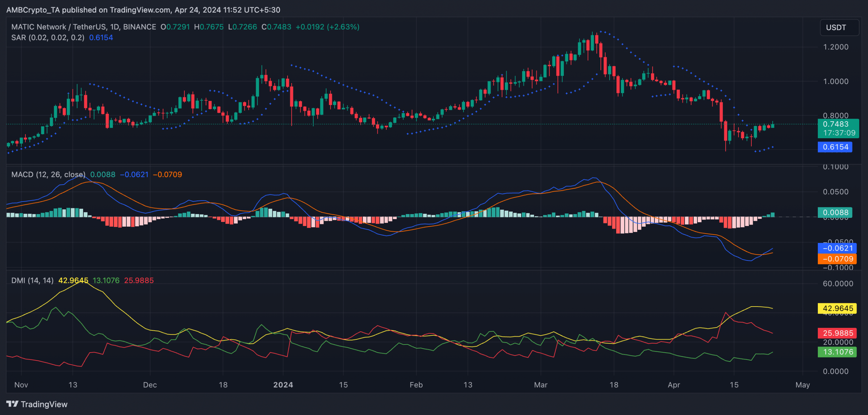Click the 0.8000 price axis label
The image size is (868, 415).
coord(836,116)
